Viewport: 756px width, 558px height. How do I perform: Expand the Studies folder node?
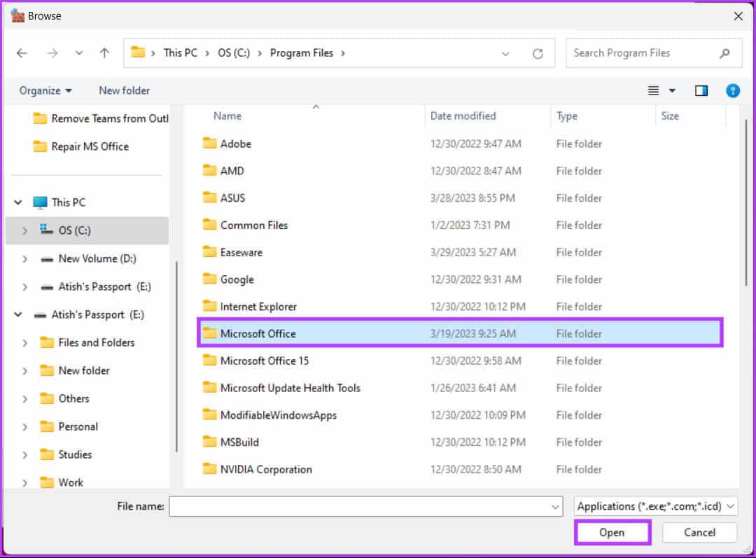[x=24, y=455]
